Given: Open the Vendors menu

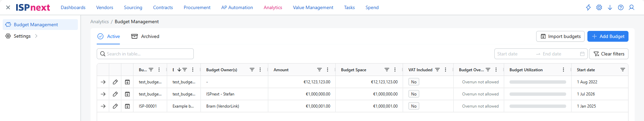Looking at the screenshot, I should click(105, 7).
